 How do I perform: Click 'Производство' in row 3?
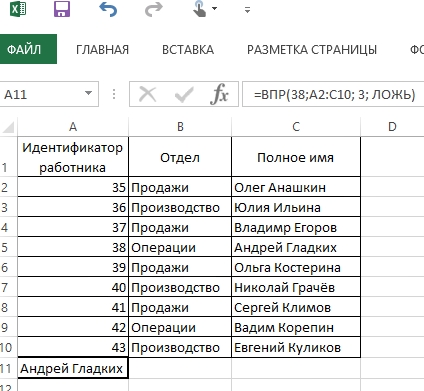180,207
